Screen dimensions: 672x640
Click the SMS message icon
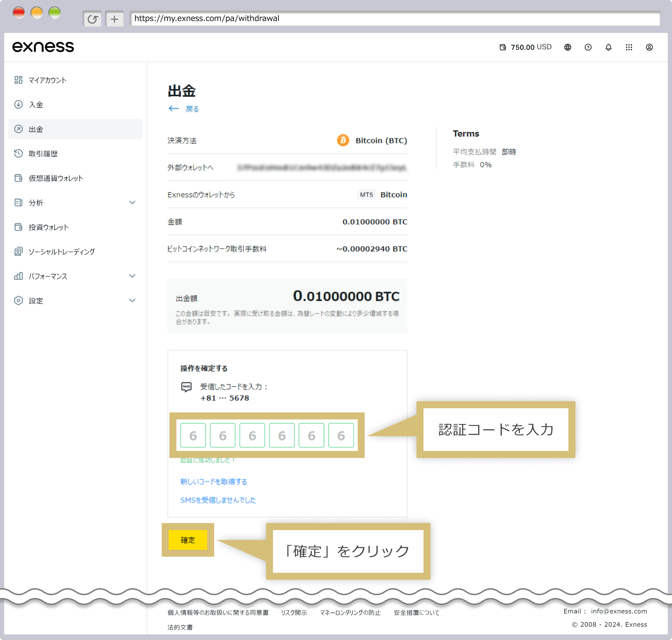186,387
